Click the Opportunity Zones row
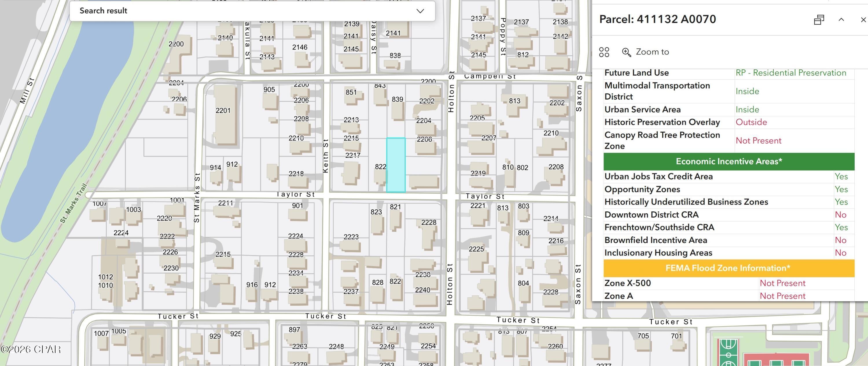Screen dimensions: 868x366 (x=642, y=189)
